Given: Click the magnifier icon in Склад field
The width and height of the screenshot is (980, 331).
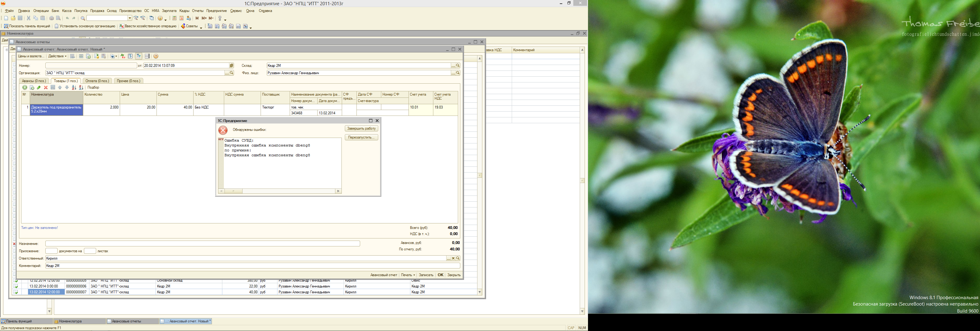Looking at the screenshot, I should 458,66.
